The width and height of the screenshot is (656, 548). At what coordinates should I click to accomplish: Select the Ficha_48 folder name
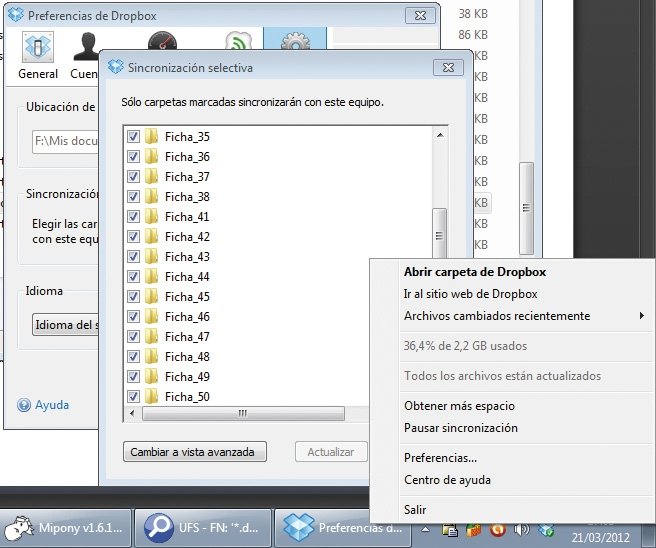tap(187, 357)
